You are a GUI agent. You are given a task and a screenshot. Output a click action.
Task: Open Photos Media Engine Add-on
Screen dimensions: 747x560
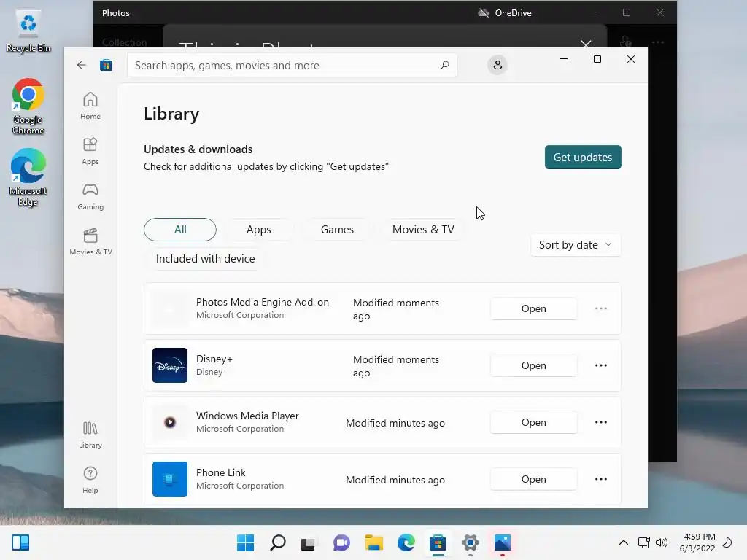[x=533, y=308]
